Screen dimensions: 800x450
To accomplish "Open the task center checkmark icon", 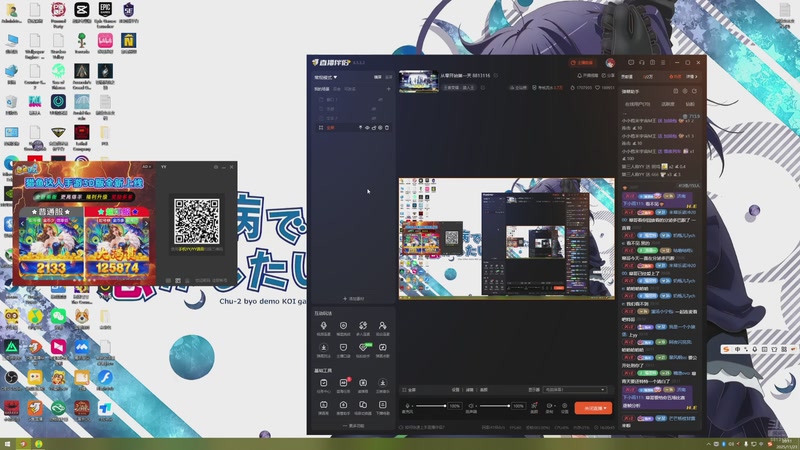I will click(x=323, y=383).
